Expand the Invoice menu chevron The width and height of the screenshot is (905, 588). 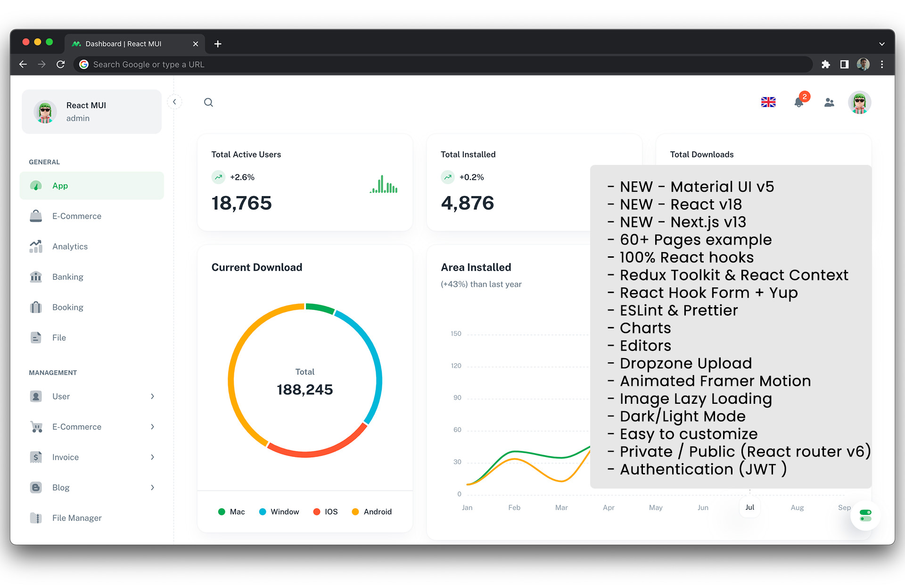[x=152, y=457]
